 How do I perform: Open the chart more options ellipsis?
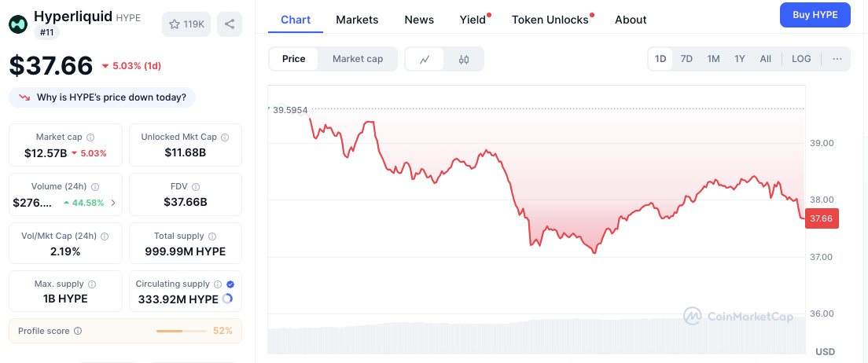[837, 59]
